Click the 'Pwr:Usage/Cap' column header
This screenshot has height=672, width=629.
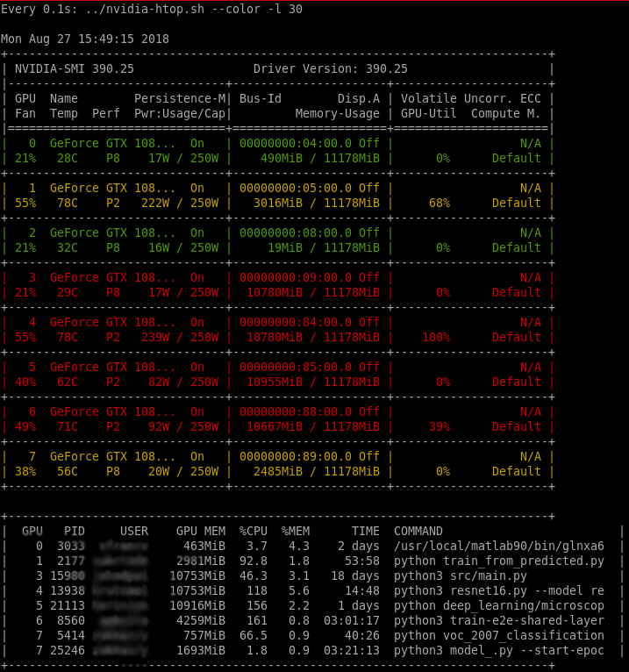point(180,113)
